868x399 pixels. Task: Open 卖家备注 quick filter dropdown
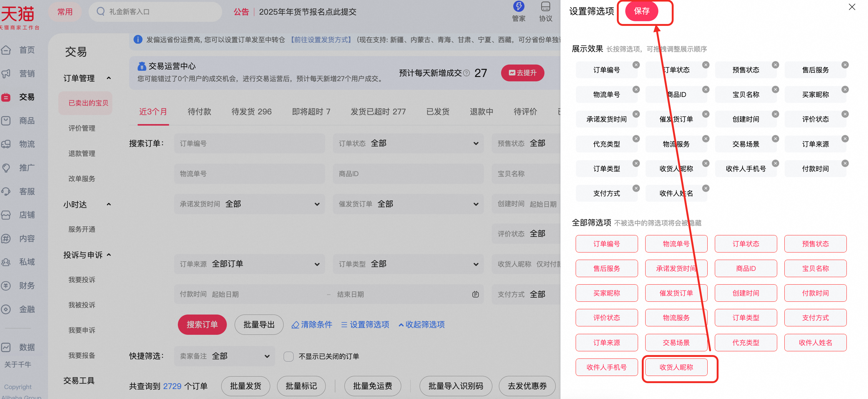click(224, 356)
